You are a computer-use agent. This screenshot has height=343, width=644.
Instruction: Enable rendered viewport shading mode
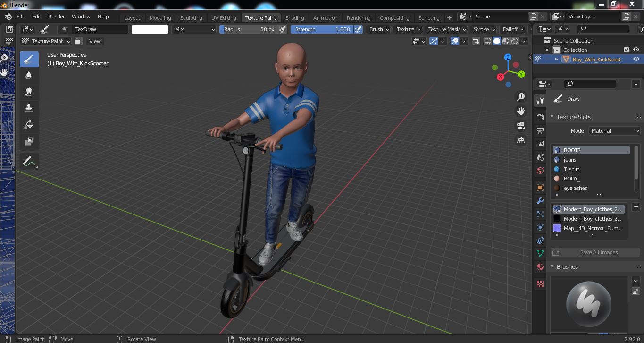(x=515, y=41)
